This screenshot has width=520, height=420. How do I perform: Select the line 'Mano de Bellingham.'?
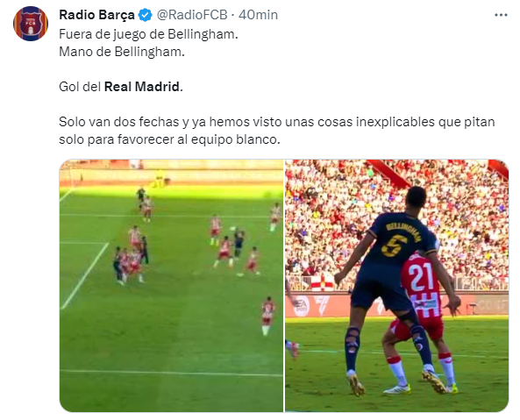[122, 52]
